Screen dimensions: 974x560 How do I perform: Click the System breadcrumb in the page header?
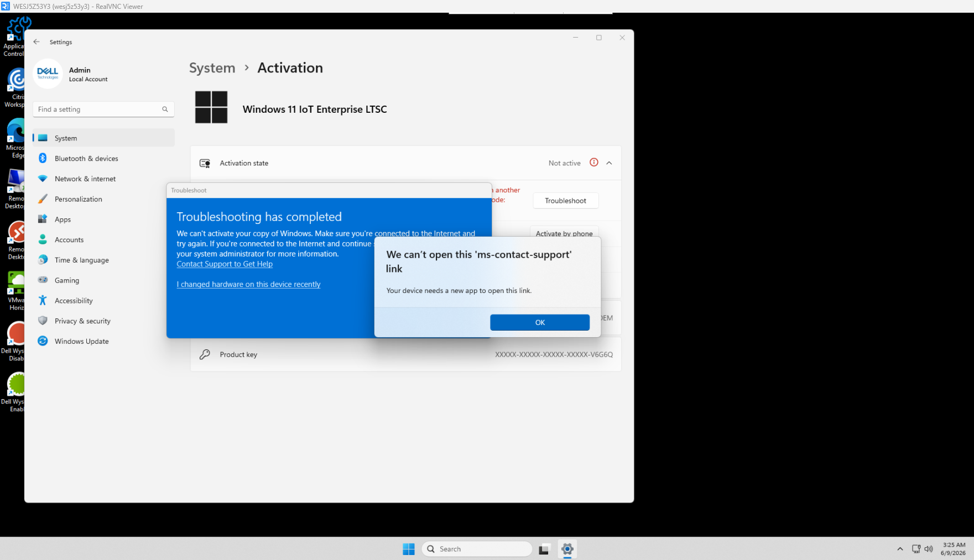(212, 68)
